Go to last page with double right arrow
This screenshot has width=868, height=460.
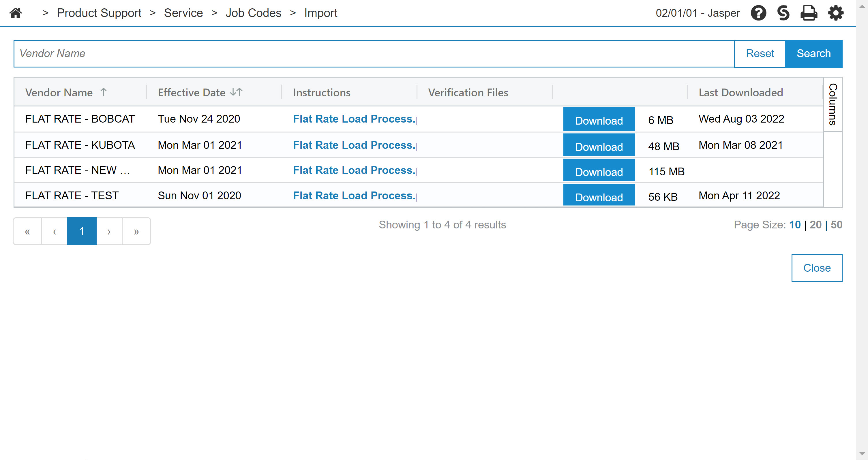pos(136,231)
